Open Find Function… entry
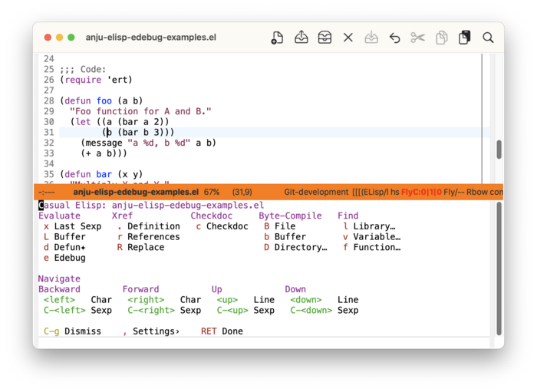This screenshot has height=392, width=537. [372, 247]
